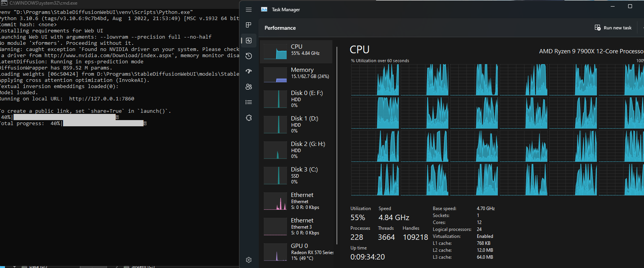The height and width of the screenshot is (268, 644).
Task: Click the Threads count 3664
Action: click(x=386, y=237)
